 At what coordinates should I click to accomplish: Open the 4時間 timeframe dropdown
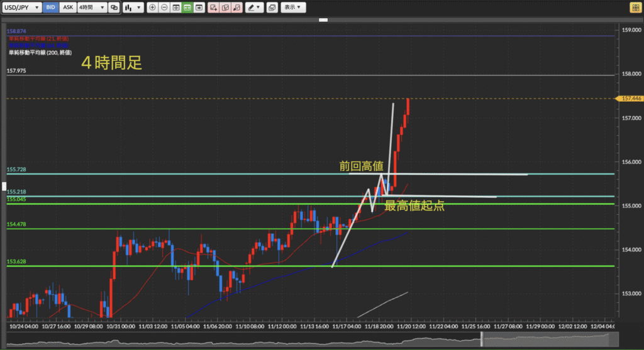[x=92, y=8]
